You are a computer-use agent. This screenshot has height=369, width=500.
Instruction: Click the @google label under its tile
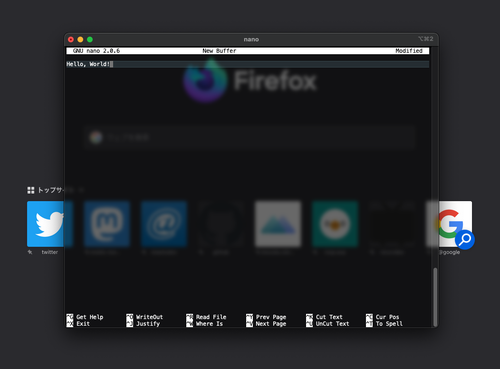[449, 252]
